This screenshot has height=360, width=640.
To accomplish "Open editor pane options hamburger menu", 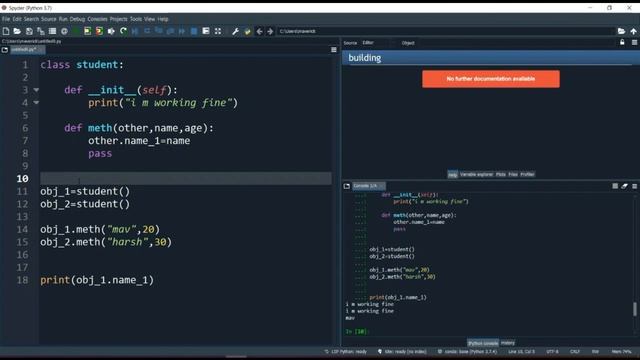I will pyautogui.click(x=334, y=50).
